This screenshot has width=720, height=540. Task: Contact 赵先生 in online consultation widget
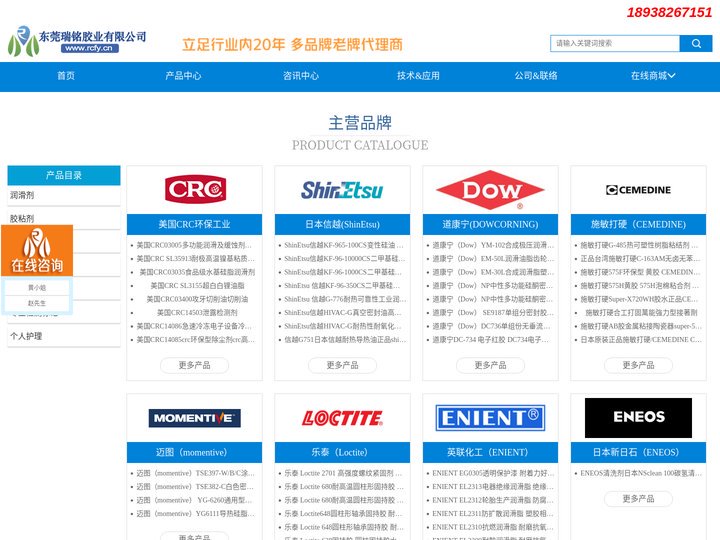tap(37, 303)
